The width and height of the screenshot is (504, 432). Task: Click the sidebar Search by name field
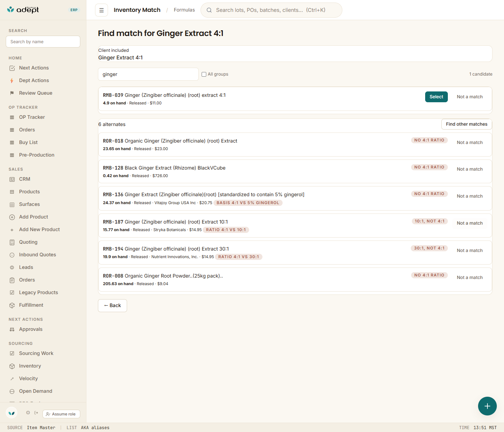pyautogui.click(x=43, y=42)
